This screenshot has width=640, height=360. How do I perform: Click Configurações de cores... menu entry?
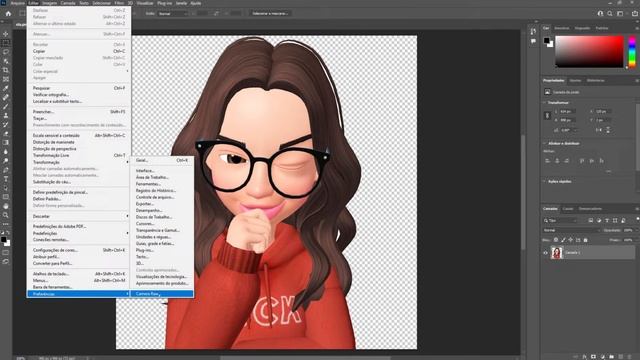tap(79, 250)
